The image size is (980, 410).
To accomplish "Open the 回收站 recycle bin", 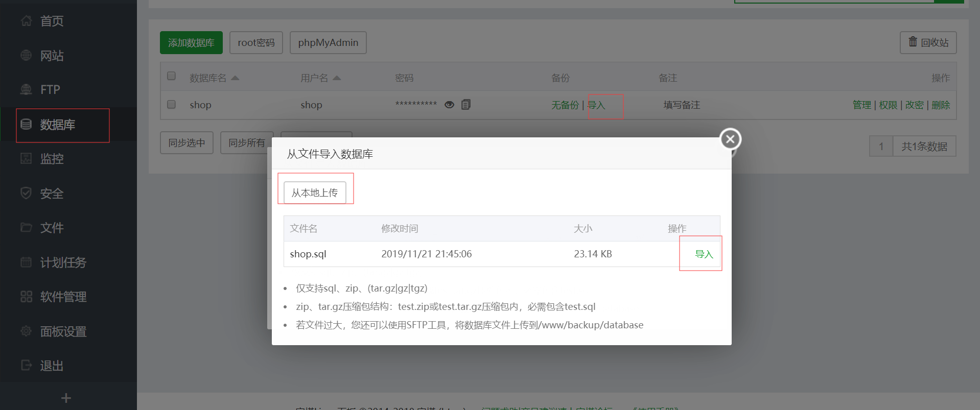I will tap(928, 42).
